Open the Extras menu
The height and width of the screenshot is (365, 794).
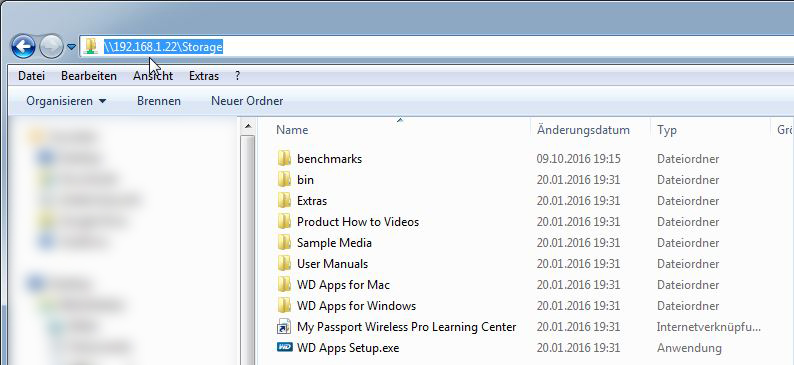(204, 76)
